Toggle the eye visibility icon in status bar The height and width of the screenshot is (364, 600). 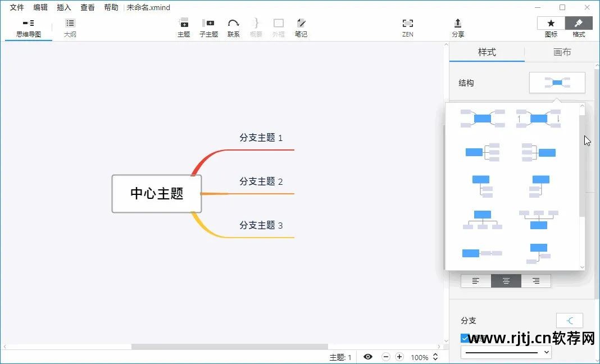(x=368, y=357)
